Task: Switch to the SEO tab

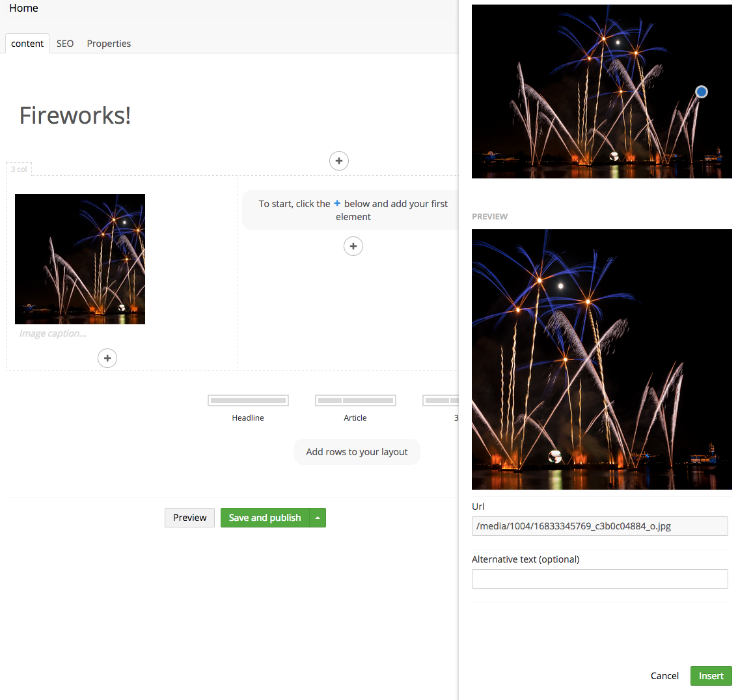Action: (65, 44)
